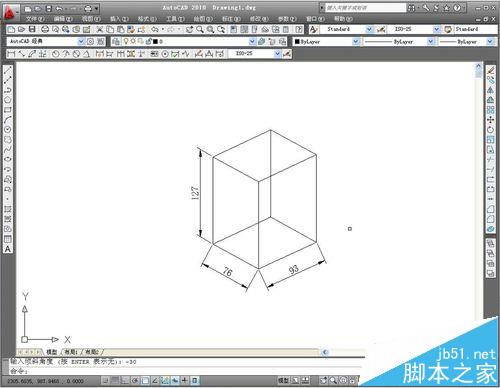Click the Open file icon in standard toolbar
This screenshot has height=388, width=500.
pyautogui.click(x=22, y=30)
